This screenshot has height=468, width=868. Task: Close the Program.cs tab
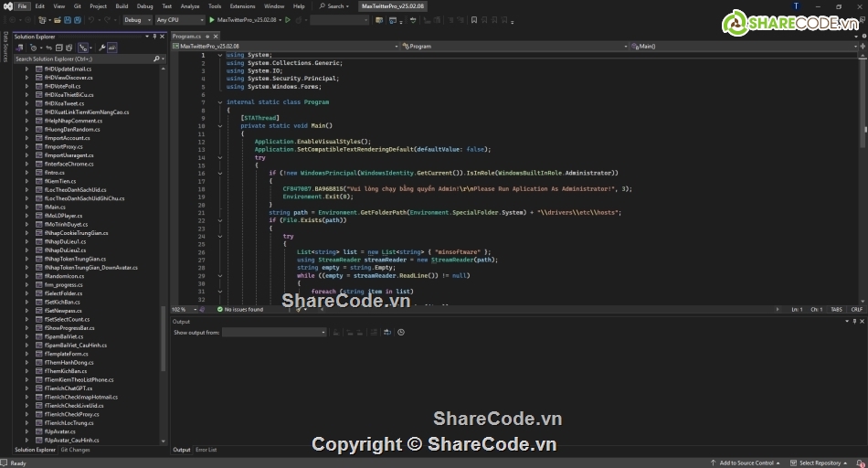click(x=216, y=37)
